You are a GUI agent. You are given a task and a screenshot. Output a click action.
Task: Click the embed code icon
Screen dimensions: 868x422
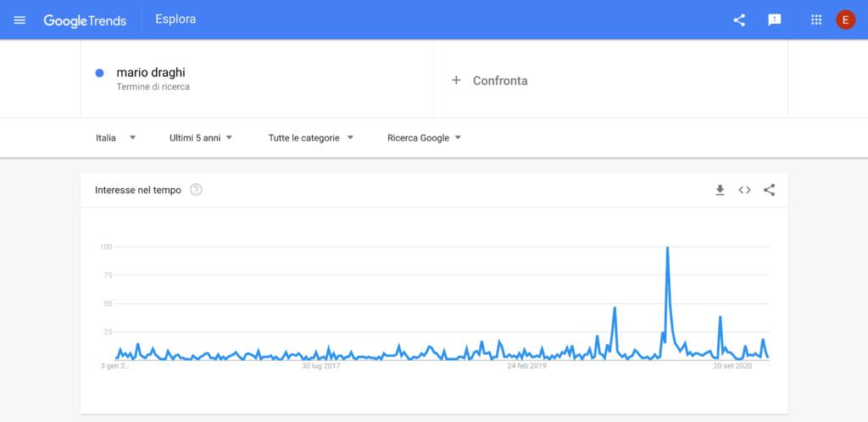click(744, 190)
